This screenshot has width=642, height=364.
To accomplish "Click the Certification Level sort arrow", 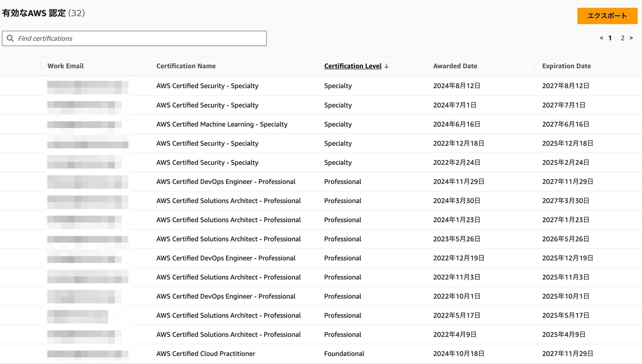I will (x=387, y=66).
